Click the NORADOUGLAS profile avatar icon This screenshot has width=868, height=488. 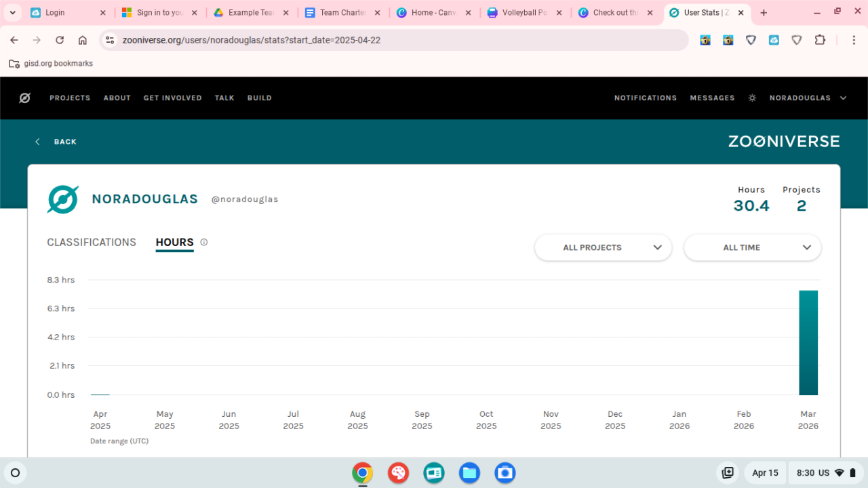[63, 199]
